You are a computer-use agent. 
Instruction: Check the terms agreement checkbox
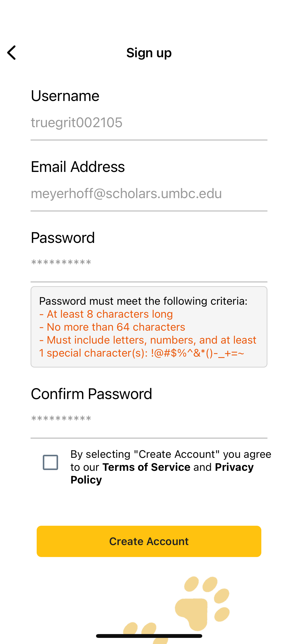click(x=50, y=462)
